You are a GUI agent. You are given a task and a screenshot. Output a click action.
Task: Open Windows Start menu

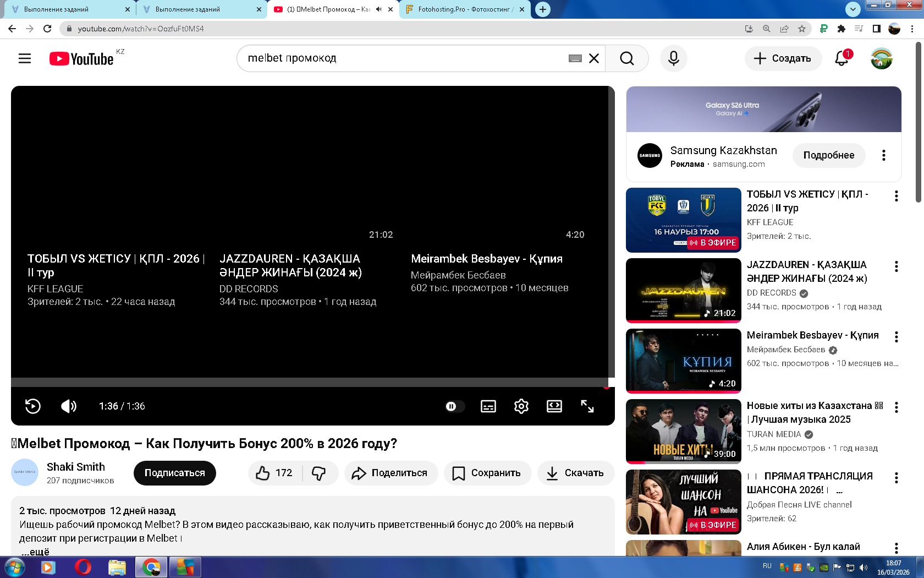pos(14,567)
